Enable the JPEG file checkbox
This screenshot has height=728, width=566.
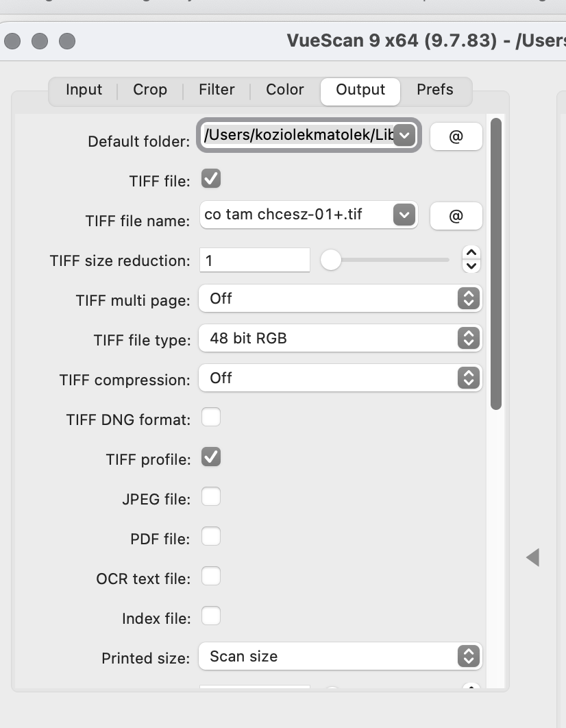211,496
